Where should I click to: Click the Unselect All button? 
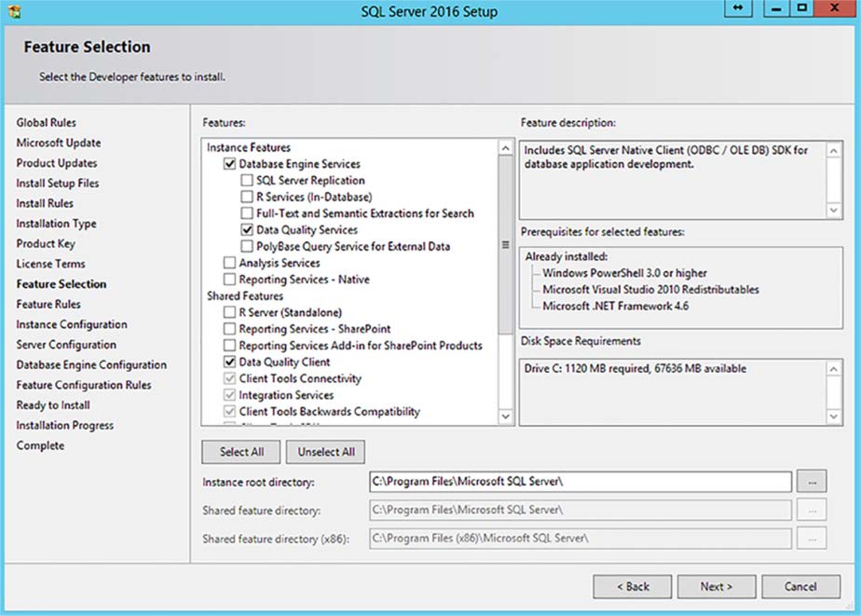[325, 452]
